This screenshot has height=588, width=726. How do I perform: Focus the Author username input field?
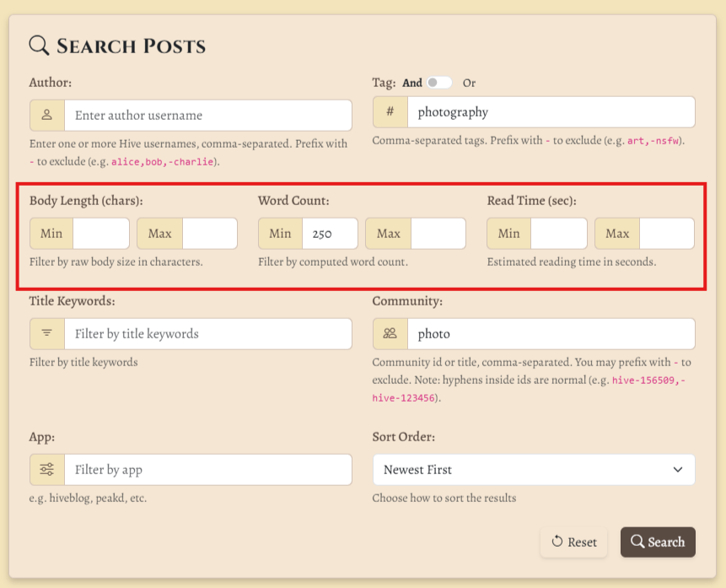pos(208,115)
